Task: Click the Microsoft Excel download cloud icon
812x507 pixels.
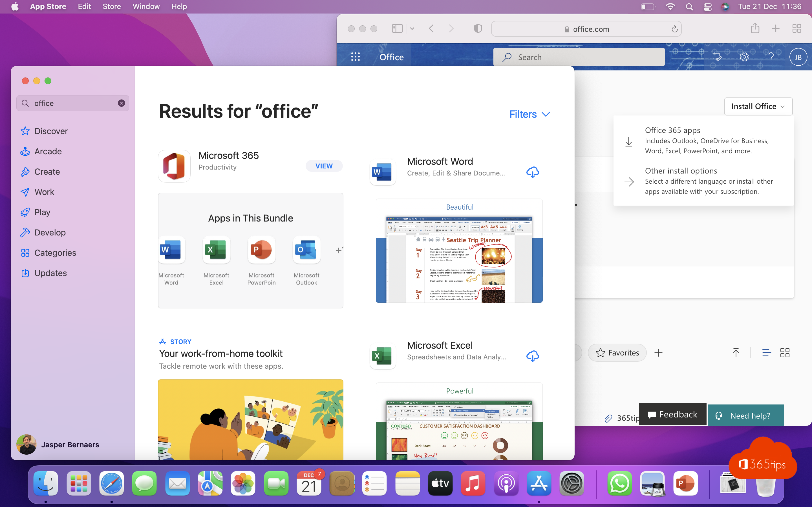Action: point(531,356)
